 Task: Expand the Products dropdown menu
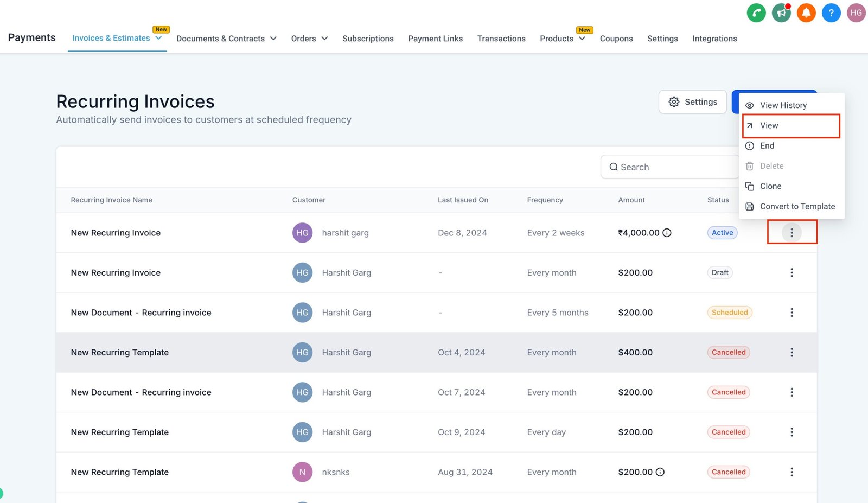582,39
